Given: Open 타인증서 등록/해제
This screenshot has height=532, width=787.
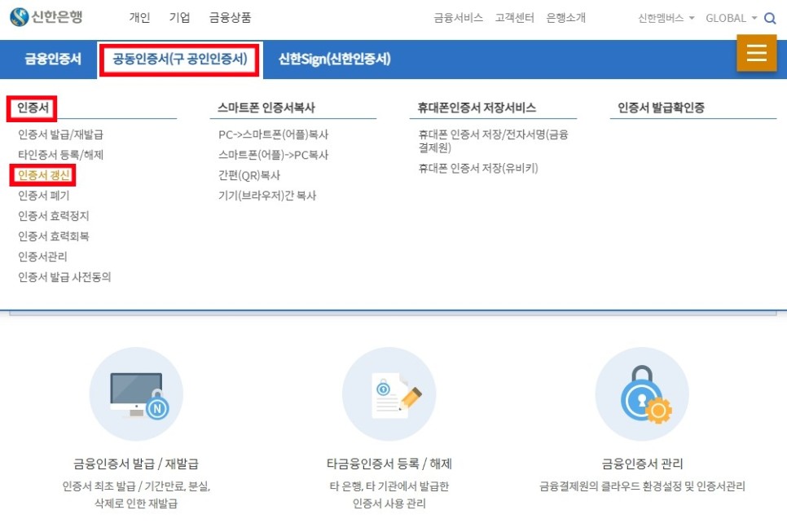Looking at the screenshot, I should (61, 155).
